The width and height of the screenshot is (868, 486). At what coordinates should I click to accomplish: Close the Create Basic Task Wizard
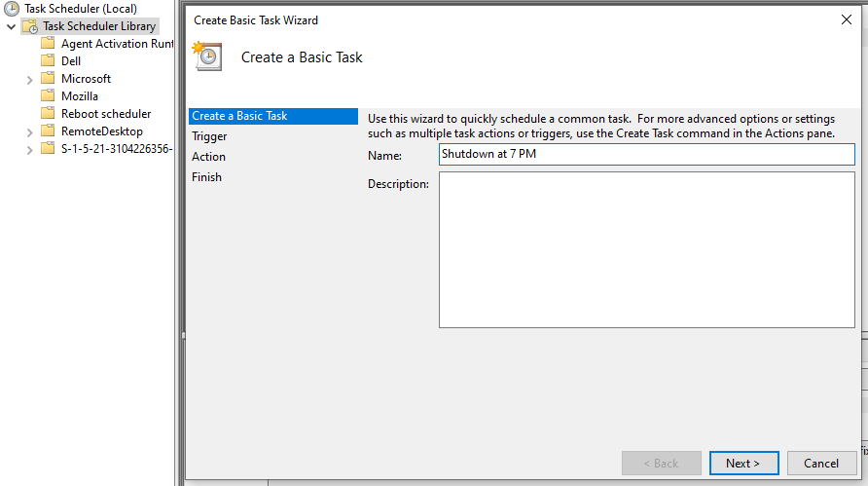[x=846, y=19]
